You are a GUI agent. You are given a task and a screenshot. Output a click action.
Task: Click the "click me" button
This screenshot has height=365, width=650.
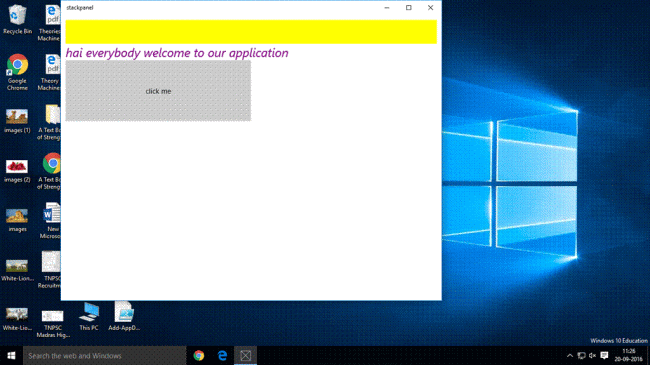click(x=158, y=91)
